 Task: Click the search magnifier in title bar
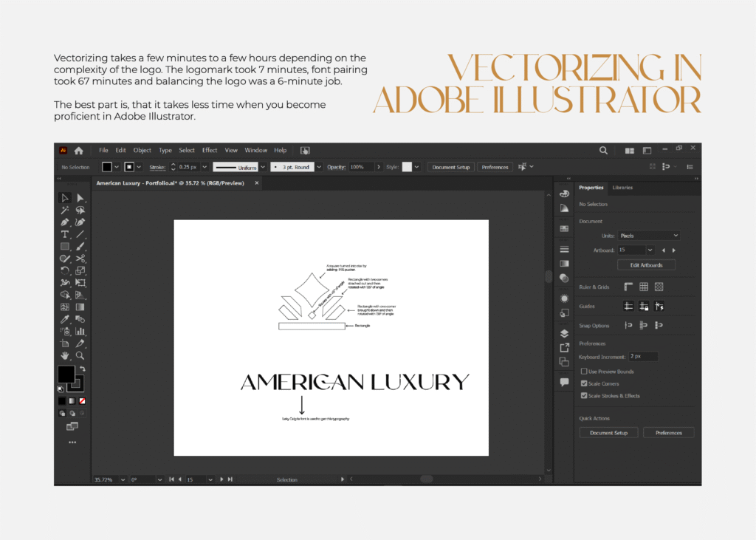point(603,151)
